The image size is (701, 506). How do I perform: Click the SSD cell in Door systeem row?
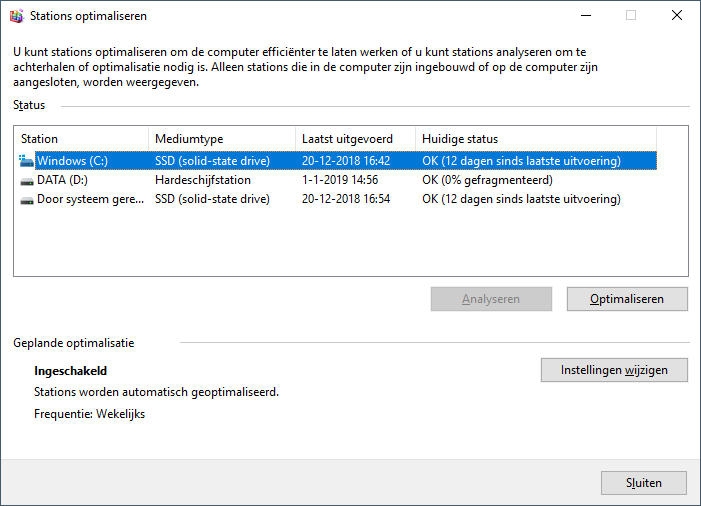click(x=212, y=199)
